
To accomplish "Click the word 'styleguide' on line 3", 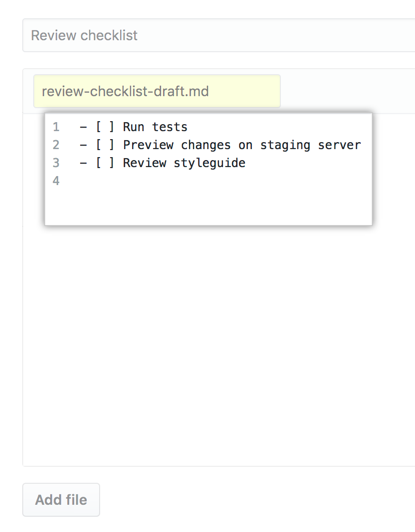I will pos(209,163).
